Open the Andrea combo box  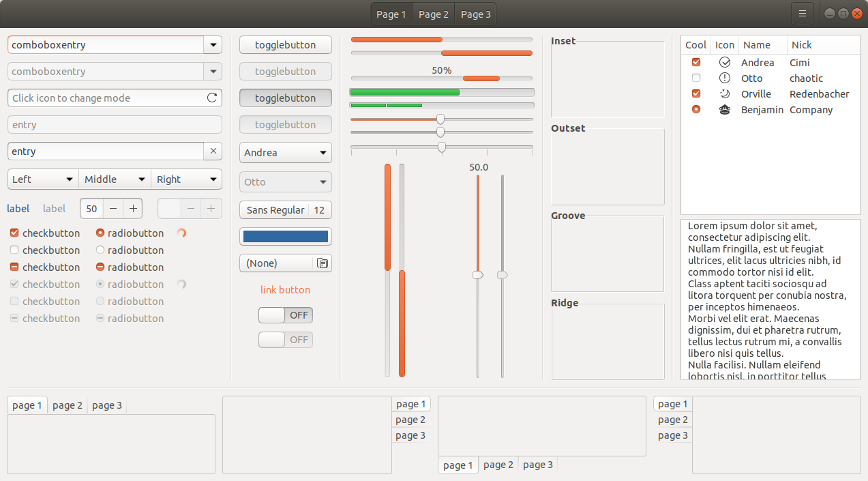pos(286,153)
